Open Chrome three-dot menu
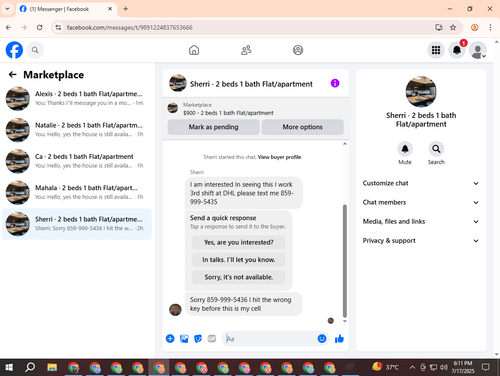The image size is (500, 376). click(x=490, y=27)
